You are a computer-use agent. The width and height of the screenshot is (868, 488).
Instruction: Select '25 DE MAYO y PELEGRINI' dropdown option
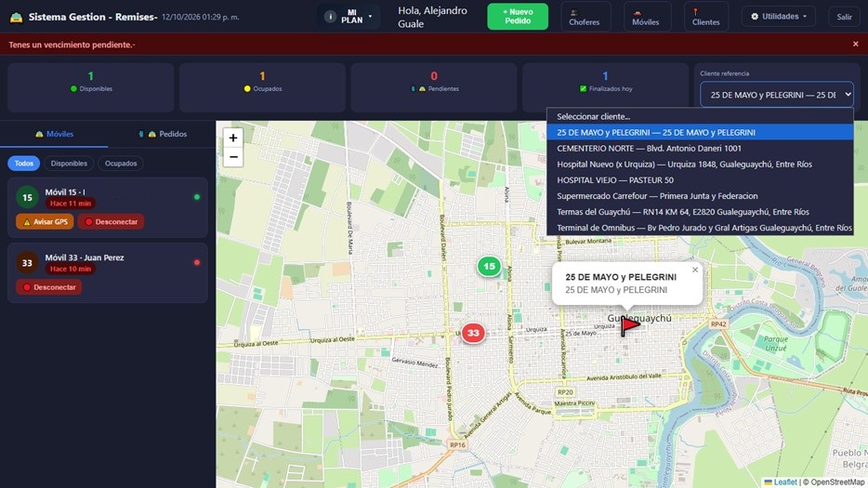click(x=700, y=132)
